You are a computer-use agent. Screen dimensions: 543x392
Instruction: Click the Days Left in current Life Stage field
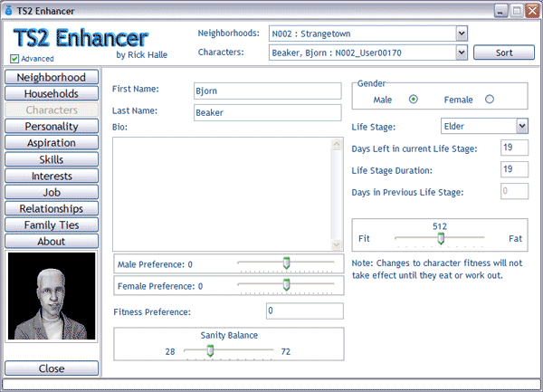coord(514,148)
